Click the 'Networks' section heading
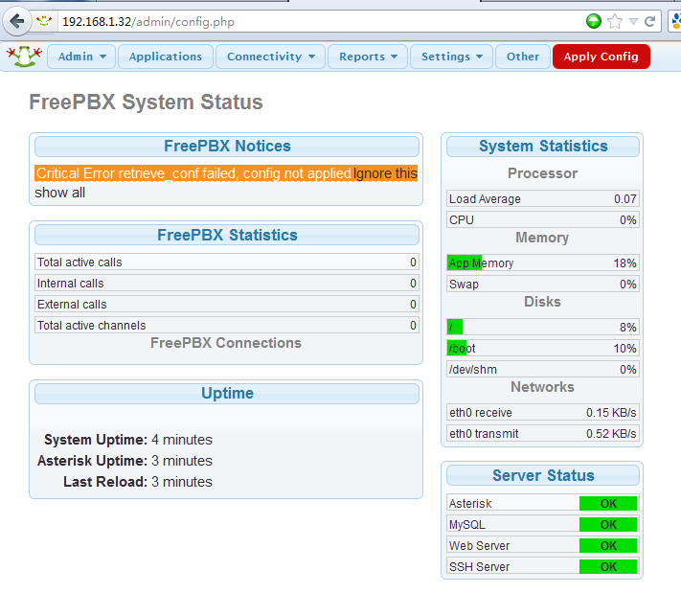 point(542,387)
